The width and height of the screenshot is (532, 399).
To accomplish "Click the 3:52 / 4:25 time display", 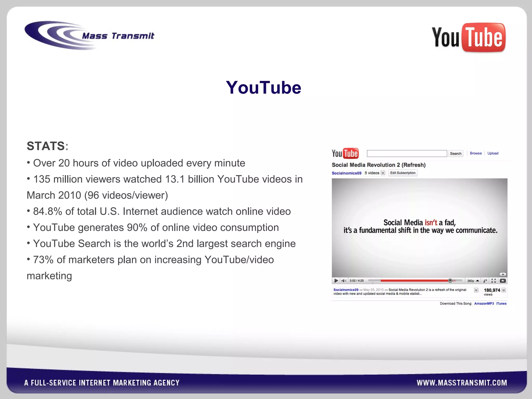I will (356, 281).
